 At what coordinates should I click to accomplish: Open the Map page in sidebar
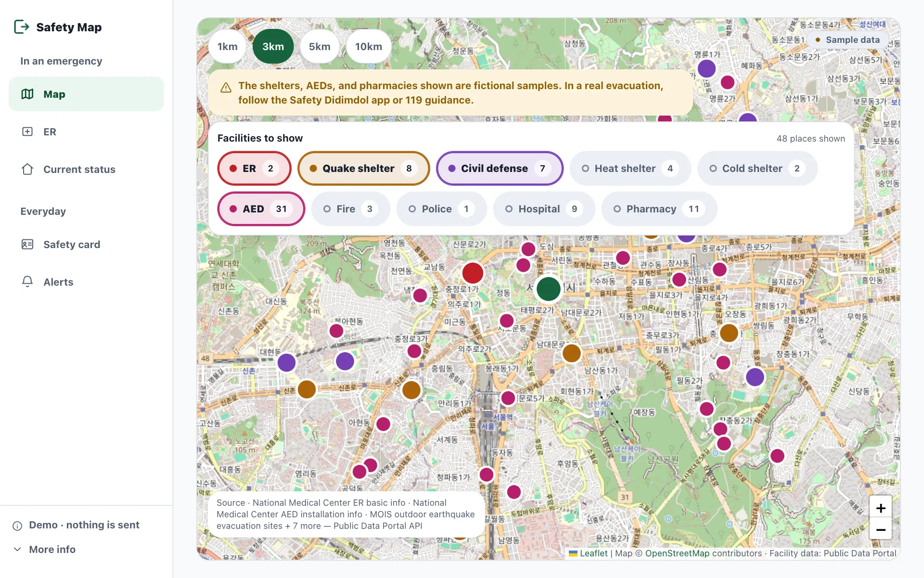click(x=86, y=94)
